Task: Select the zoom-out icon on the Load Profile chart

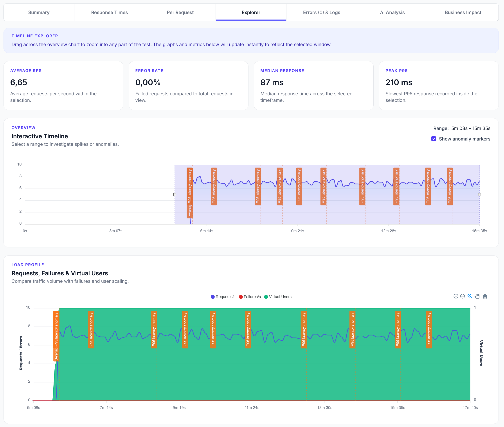Action: pyautogui.click(x=463, y=296)
